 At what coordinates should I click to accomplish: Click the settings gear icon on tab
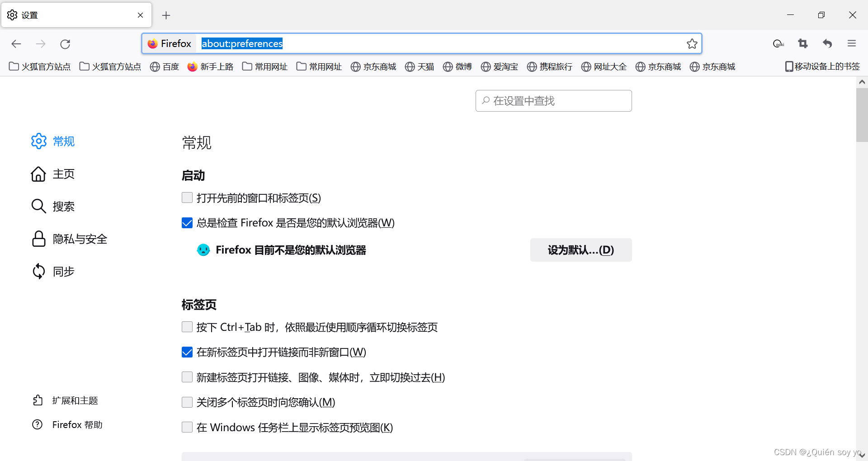(12, 15)
